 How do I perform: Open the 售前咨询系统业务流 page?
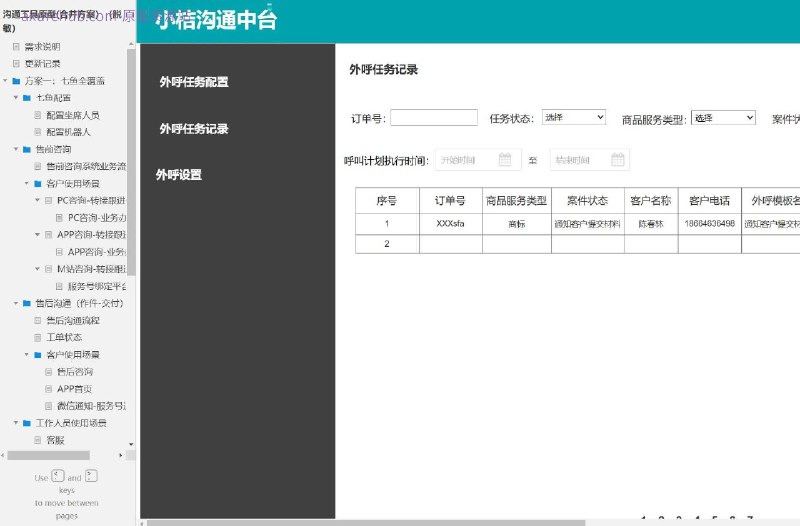point(86,166)
